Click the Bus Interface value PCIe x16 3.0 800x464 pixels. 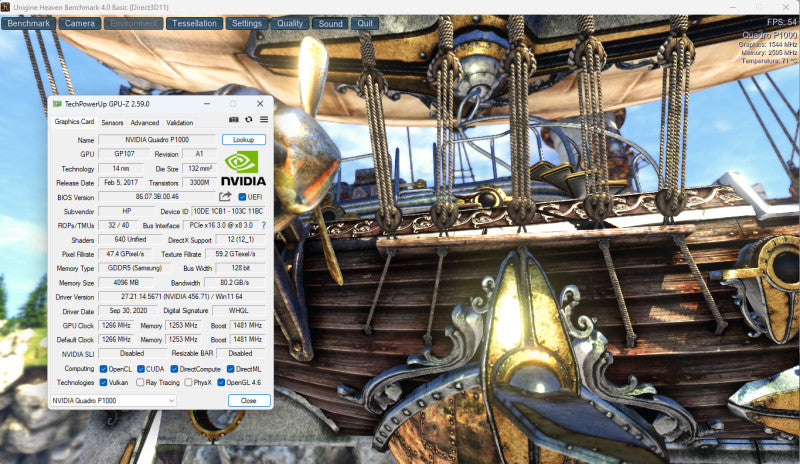click(221, 225)
